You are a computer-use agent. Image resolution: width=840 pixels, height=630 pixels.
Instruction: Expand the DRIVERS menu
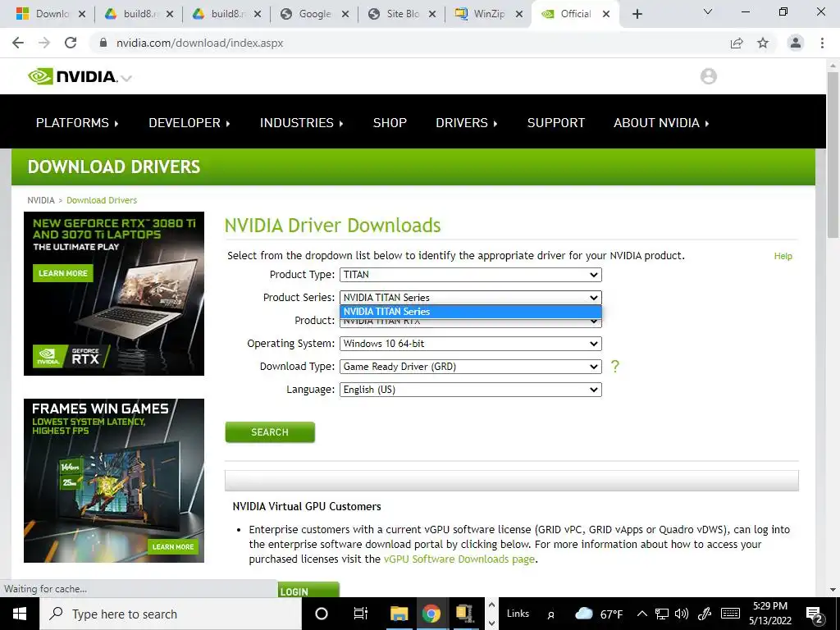point(467,123)
